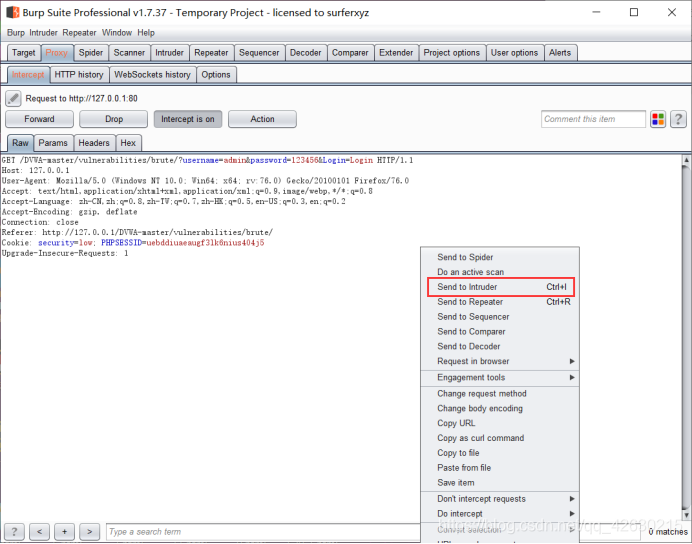Click the pencil edit target icon
This screenshot has width=692, height=544.
[x=13, y=98]
